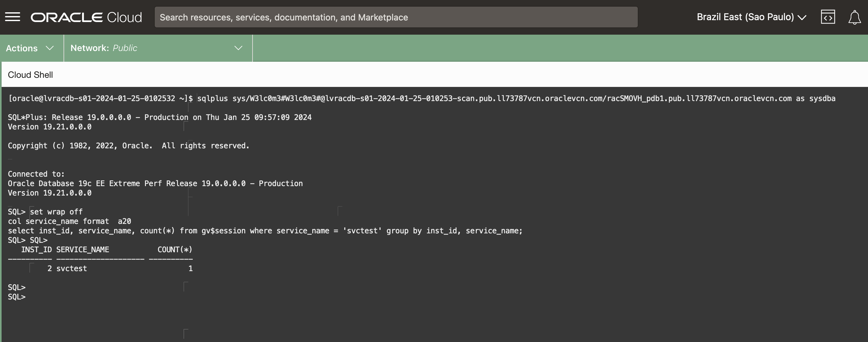Click the last SQL> prompt in terminal
Screen dimensions: 868x342
pyautogui.click(x=17, y=297)
